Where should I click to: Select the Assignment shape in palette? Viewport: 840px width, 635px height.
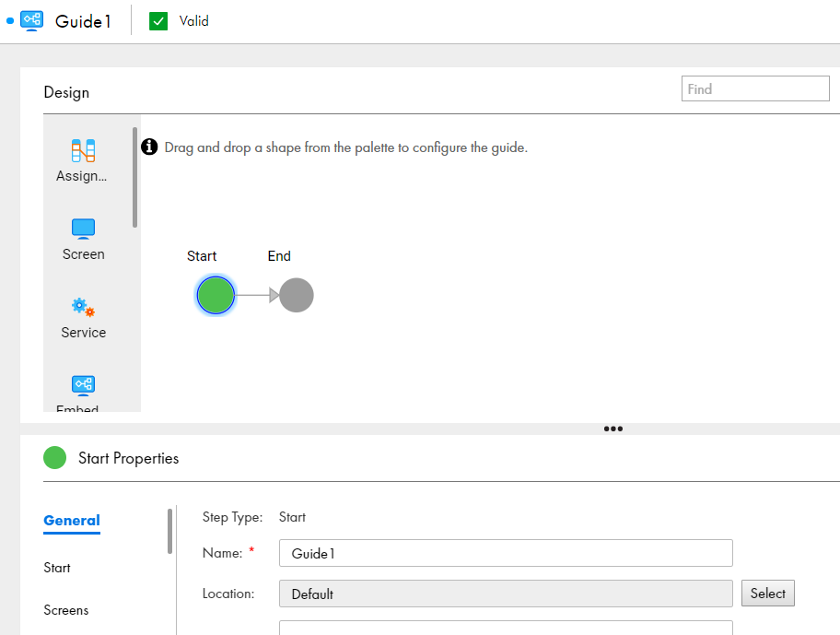coord(83,160)
